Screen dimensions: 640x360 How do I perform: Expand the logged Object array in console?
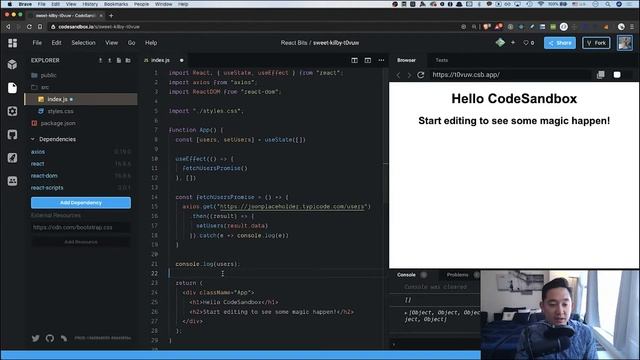[406, 313]
